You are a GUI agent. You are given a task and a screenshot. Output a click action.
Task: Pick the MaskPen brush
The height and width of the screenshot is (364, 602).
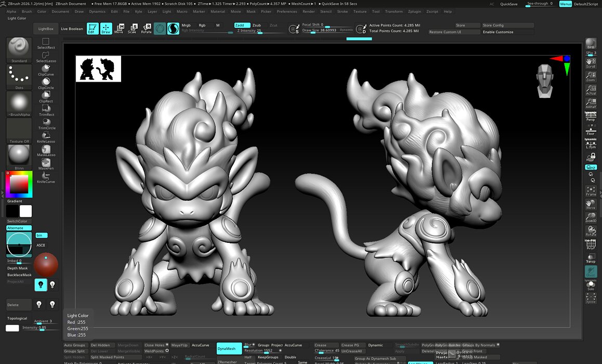(x=46, y=164)
